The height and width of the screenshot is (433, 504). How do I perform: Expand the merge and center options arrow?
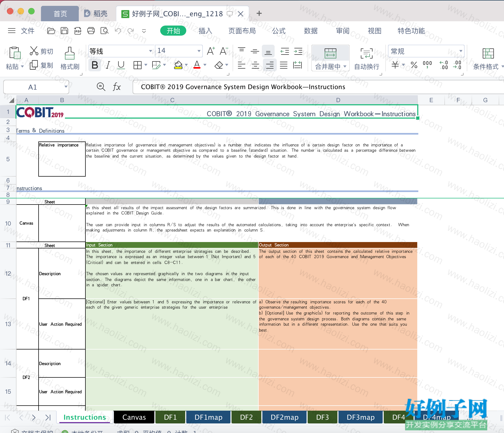[345, 66]
